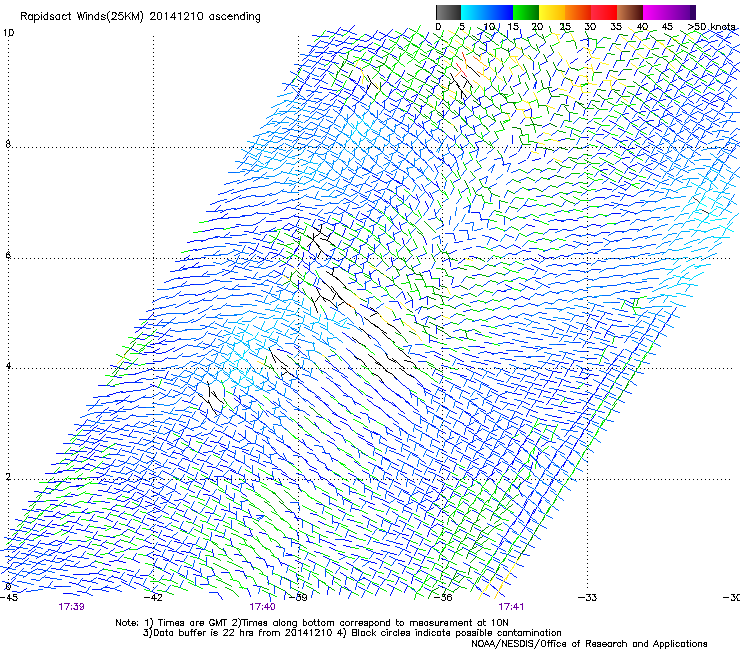Screen dimensions: 740x650
Task: Pick the brown 35-40 knots legend swatch
Action: click(x=630, y=12)
